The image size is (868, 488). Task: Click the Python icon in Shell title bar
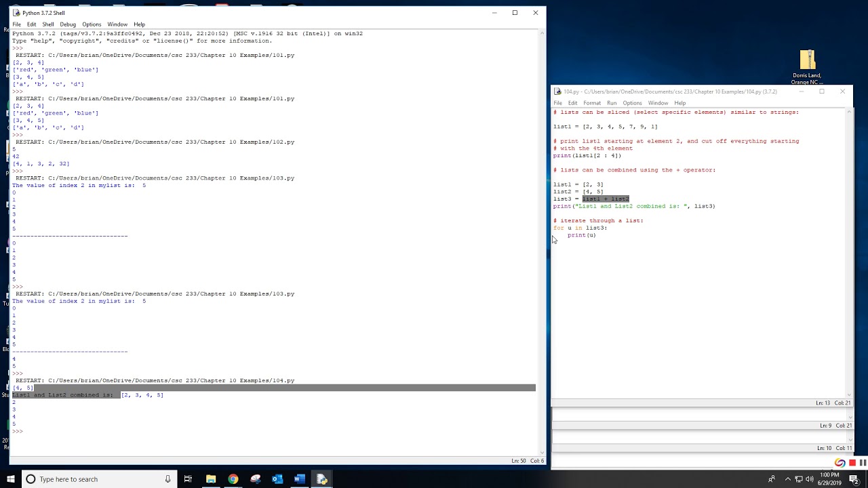[x=16, y=13]
